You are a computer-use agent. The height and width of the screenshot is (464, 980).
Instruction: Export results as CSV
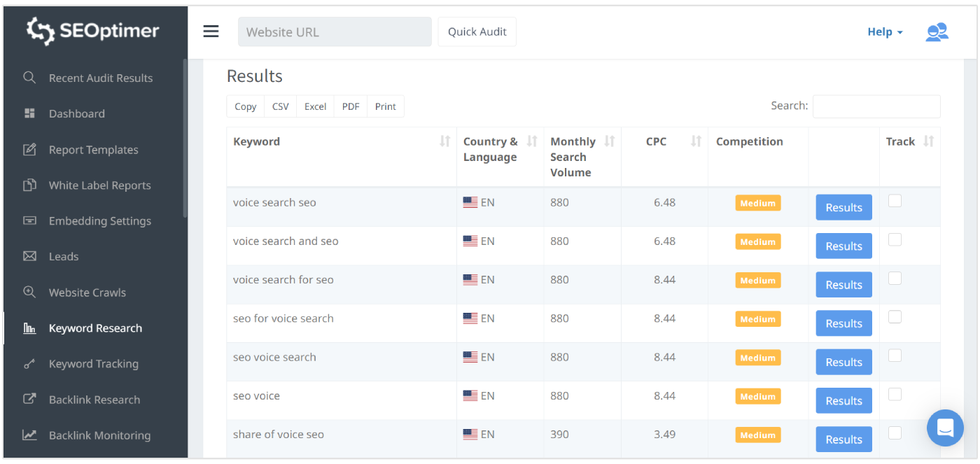pos(280,106)
